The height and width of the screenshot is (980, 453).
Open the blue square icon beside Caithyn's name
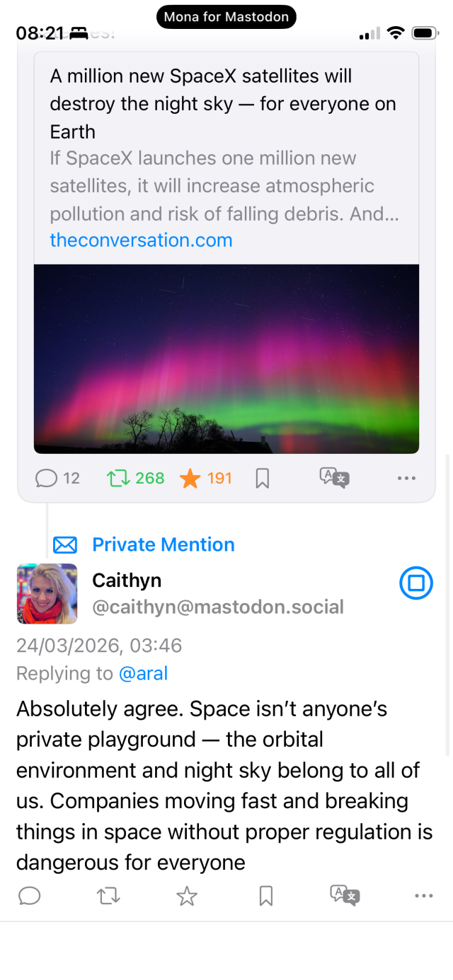click(416, 583)
